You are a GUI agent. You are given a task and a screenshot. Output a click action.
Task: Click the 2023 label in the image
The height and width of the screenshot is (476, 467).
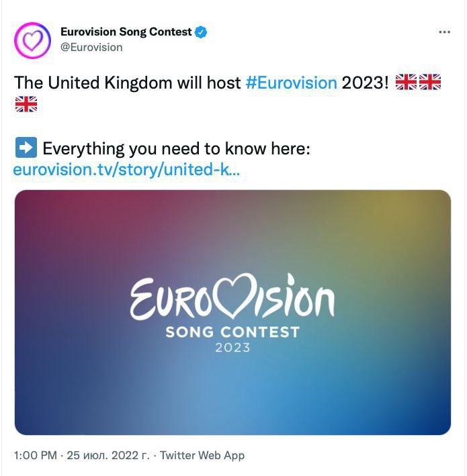pyautogui.click(x=232, y=348)
